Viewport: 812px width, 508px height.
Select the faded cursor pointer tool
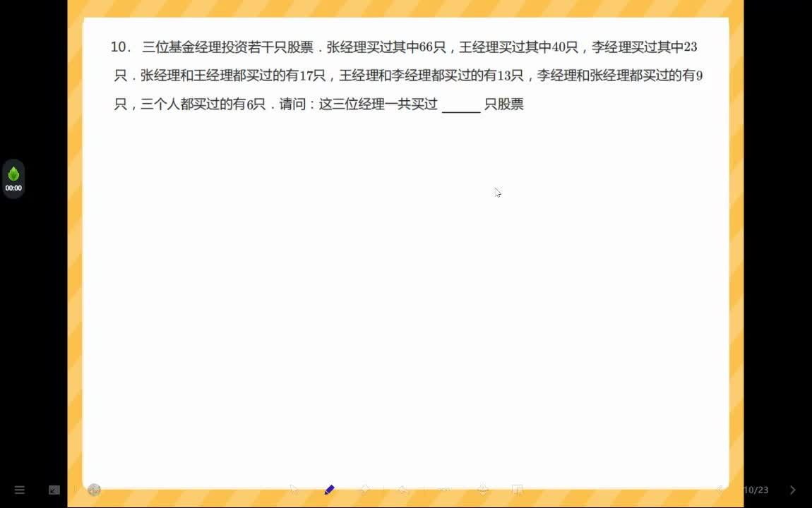click(x=294, y=490)
